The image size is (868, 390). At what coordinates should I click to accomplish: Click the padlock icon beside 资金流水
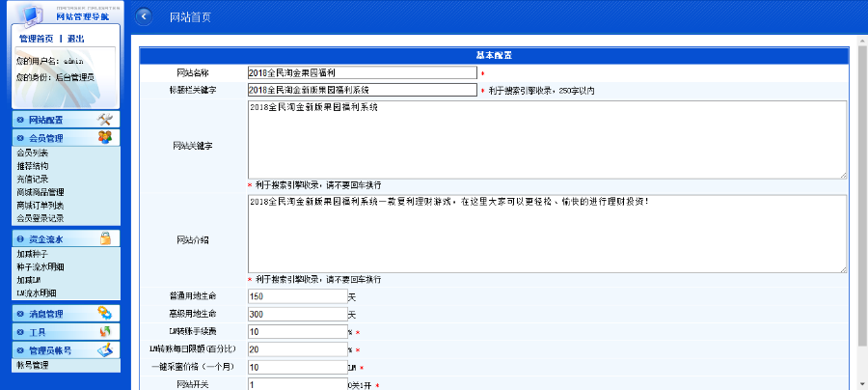105,238
